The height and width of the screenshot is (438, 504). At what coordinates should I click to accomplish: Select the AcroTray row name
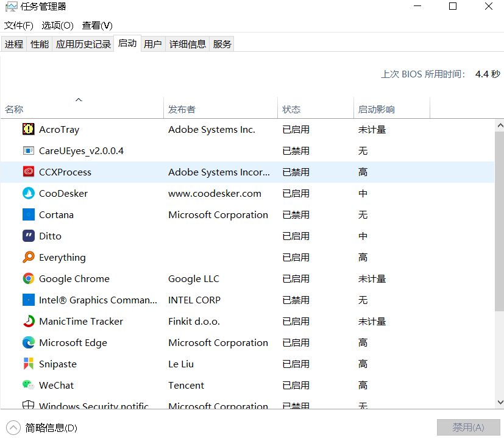(59, 130)
